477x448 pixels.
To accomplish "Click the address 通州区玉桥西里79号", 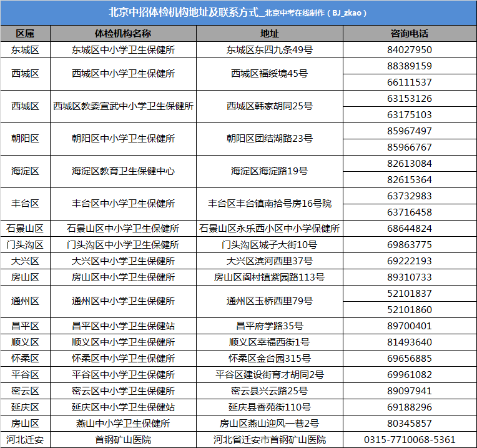I will coord(270,301).
